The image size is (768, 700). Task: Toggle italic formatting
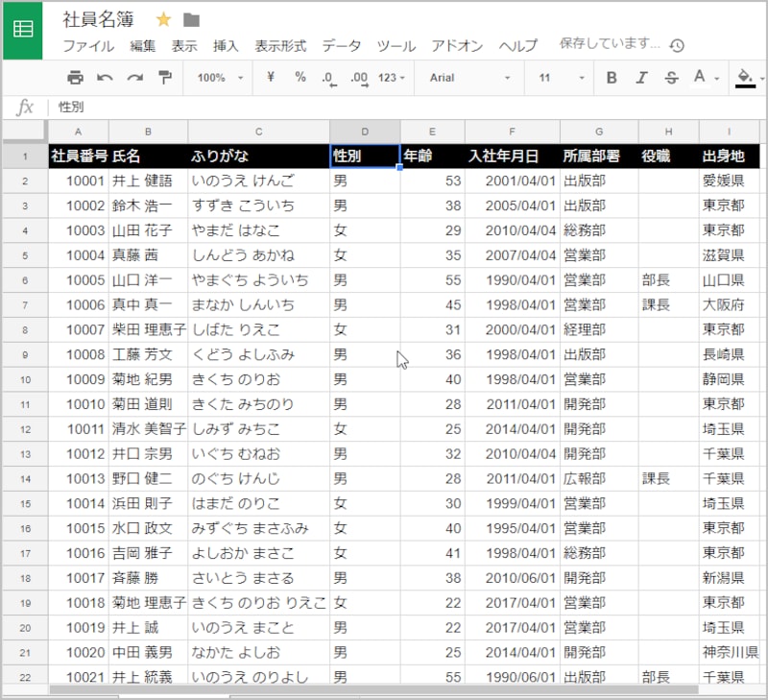pos(641,78)
